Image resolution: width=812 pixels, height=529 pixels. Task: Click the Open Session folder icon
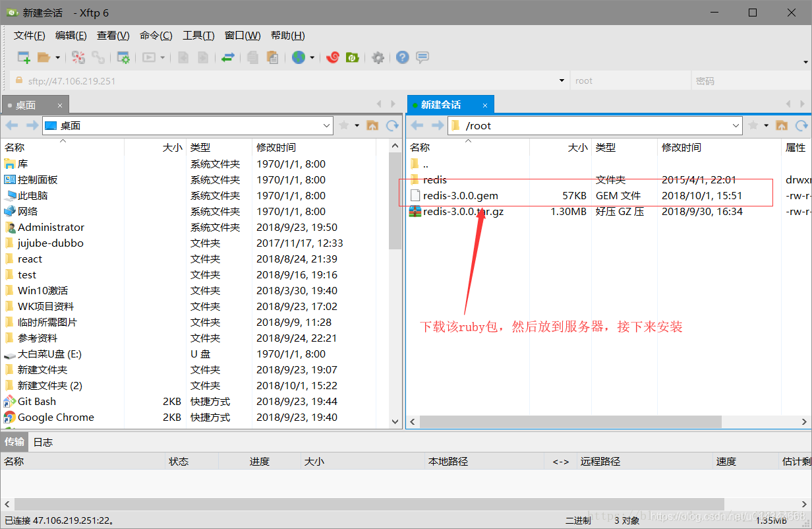43,57
